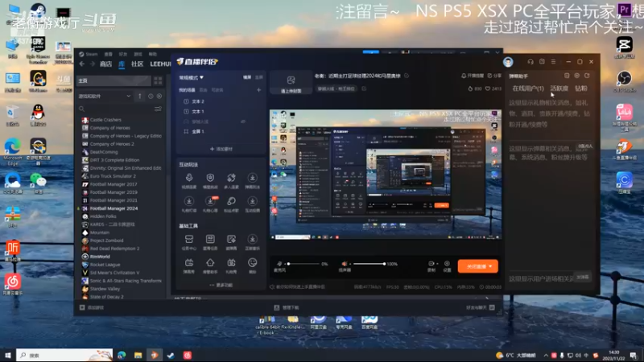This screenshot has height=362, width=644.
Task: Click the AD task icon in 基础工具
Action: [210, 239]
